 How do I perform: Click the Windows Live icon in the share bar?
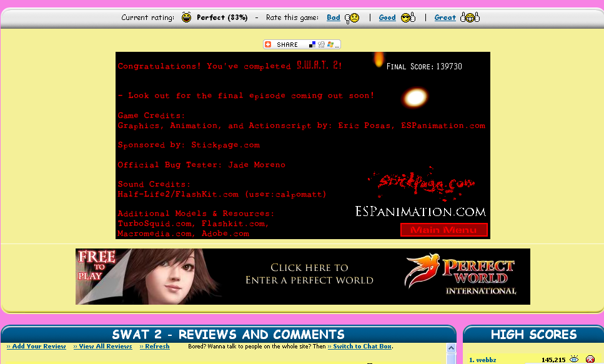coord(329,44)
